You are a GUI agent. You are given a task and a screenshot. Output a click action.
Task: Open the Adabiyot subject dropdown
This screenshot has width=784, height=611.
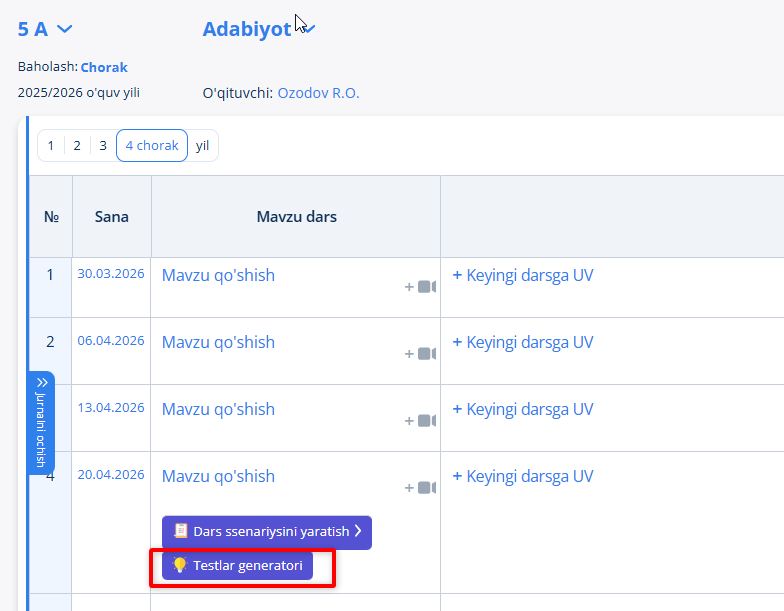click(x=258, y=29)
